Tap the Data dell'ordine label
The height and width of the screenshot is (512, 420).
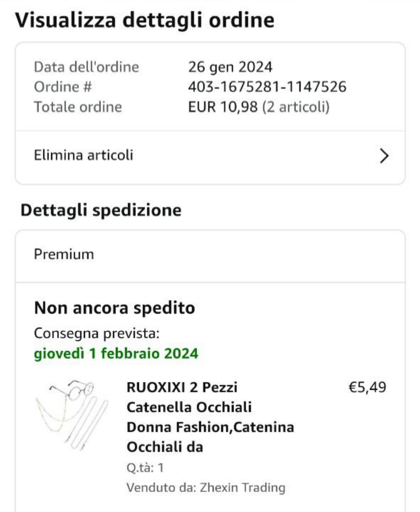coord(86,67)
